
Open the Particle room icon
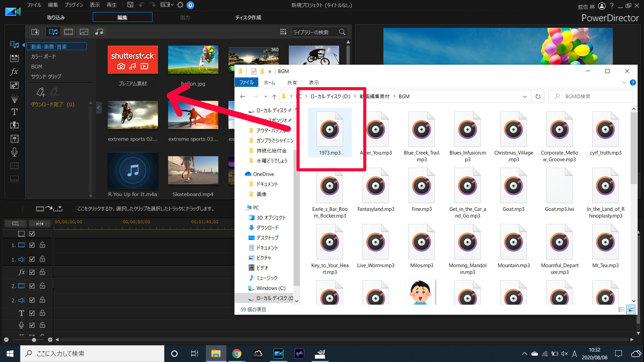[14, 99]
